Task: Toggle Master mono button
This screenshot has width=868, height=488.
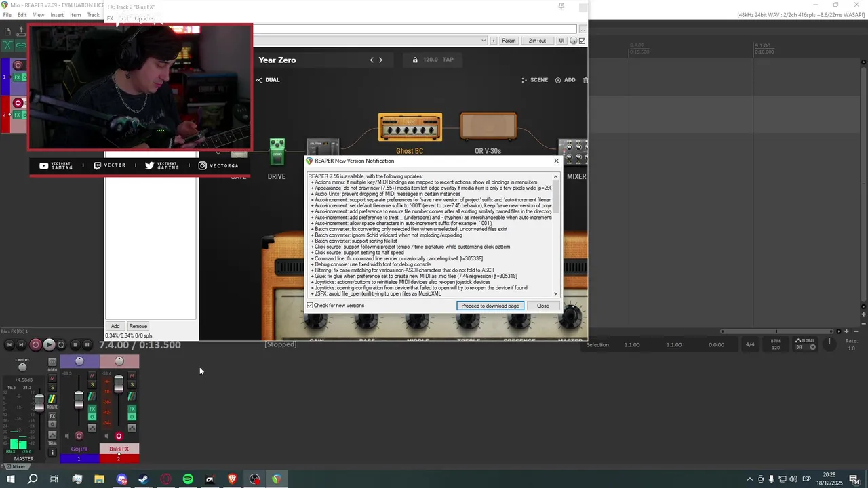Action: pyautogui.click(x=52, y=362)
